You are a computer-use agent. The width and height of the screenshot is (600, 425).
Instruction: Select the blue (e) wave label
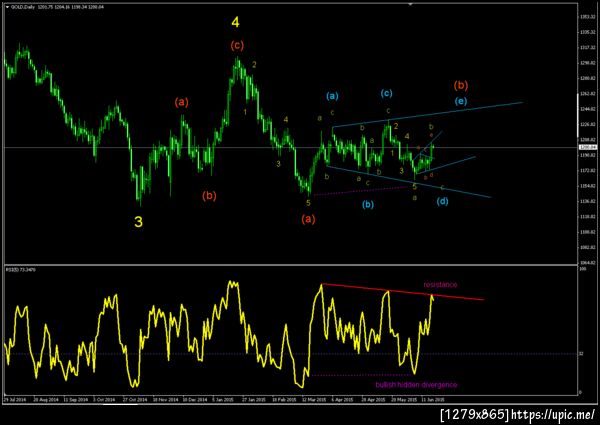(x=461, y=101)
